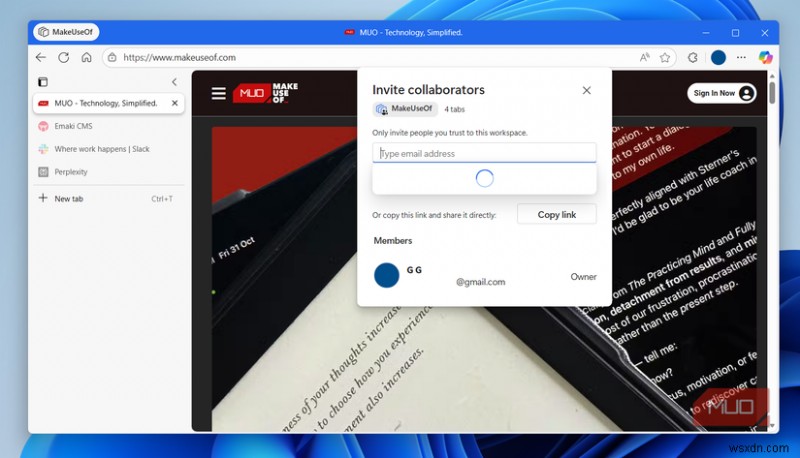800x458 pixels.
Task: Click the '@gmail.com' member email text
Action: [x=481, y=282]
